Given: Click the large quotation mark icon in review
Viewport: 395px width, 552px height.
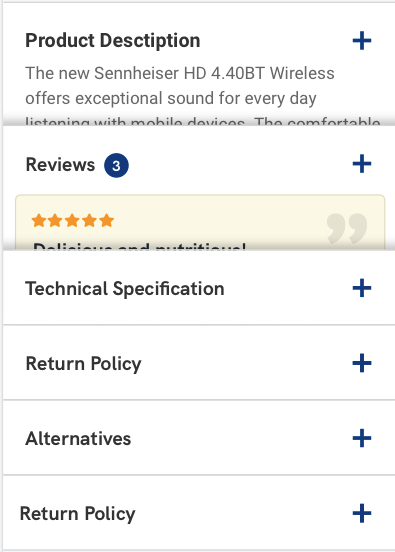Looking at the screenshot, I should pos(347,228).
